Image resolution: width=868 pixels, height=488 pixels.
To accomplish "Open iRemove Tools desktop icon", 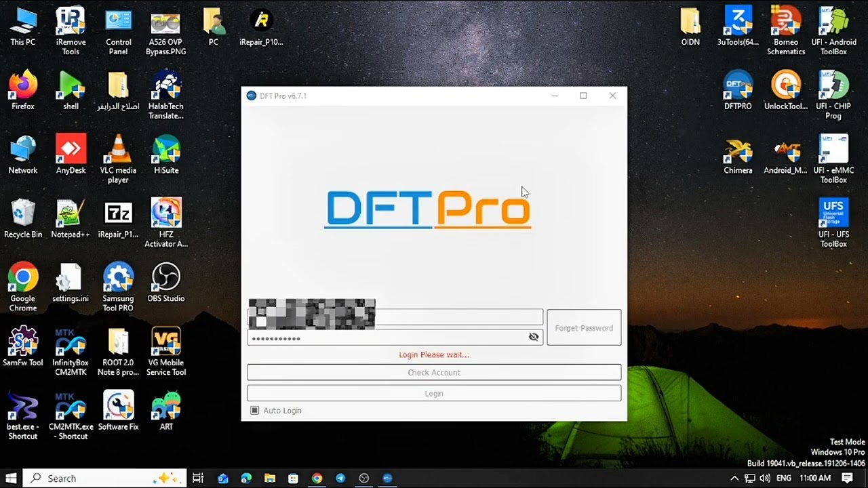I will tap(71, 32).
